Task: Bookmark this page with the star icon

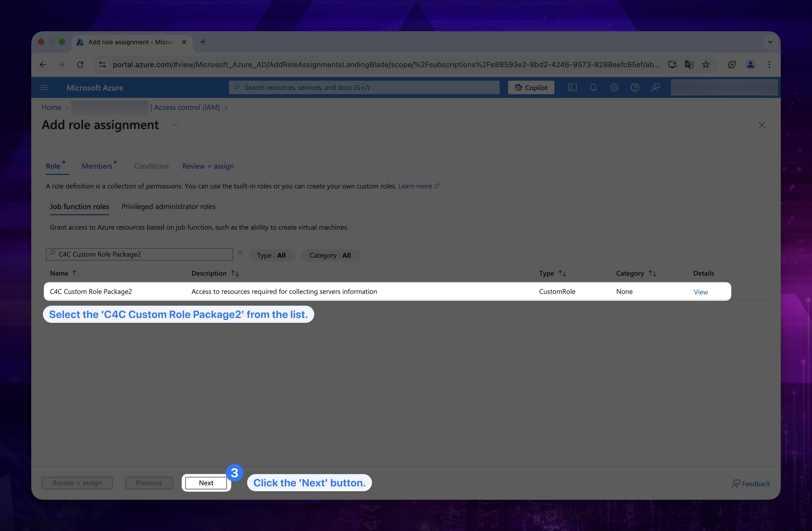Action: (x=706, y=65)
